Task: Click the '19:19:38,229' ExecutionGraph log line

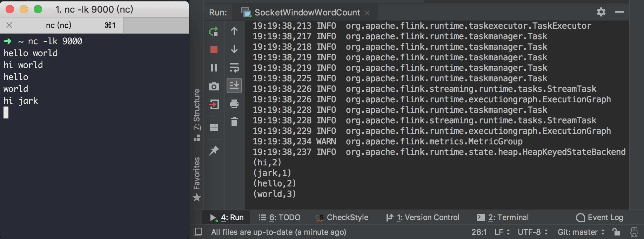Action: 432,131
